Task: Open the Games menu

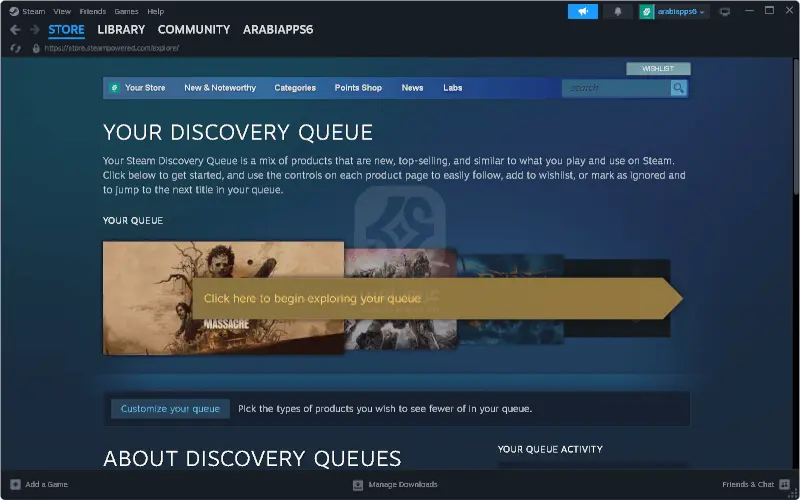Action: point(126,11)
